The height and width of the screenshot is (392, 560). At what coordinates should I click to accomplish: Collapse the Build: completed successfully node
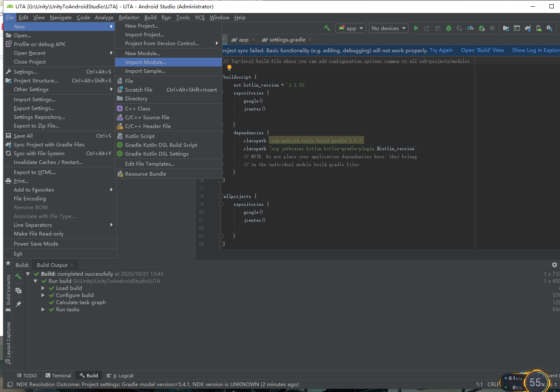[x=28, y=274]
